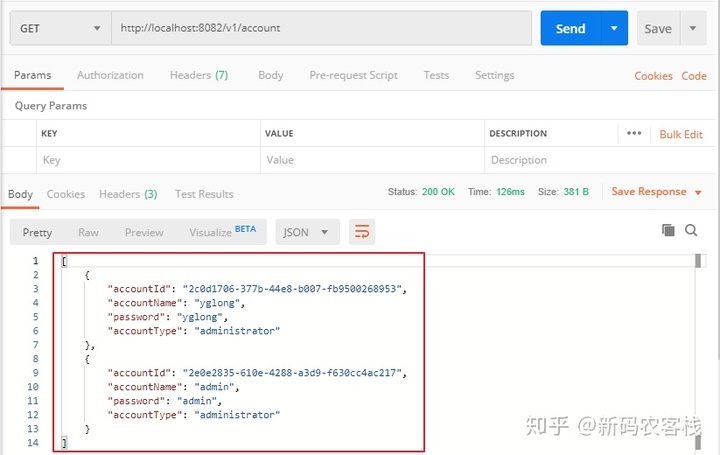Image resolution: width=720 pixels, height=455 pixels.
Task: Open the Pre-request Script tab
Action: click(354, 75)
